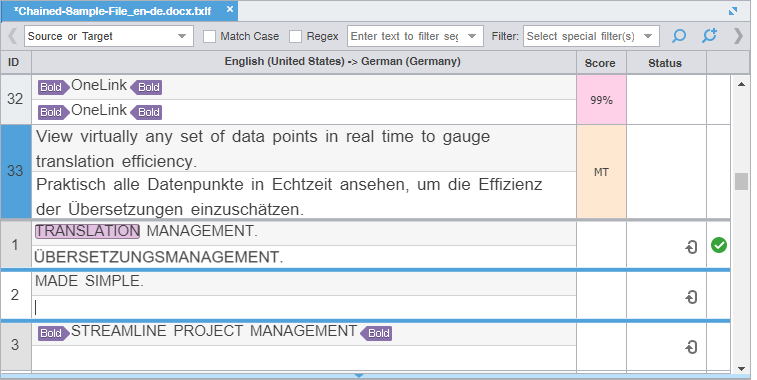Click the empty target field of segment 2

coord(304,307)
